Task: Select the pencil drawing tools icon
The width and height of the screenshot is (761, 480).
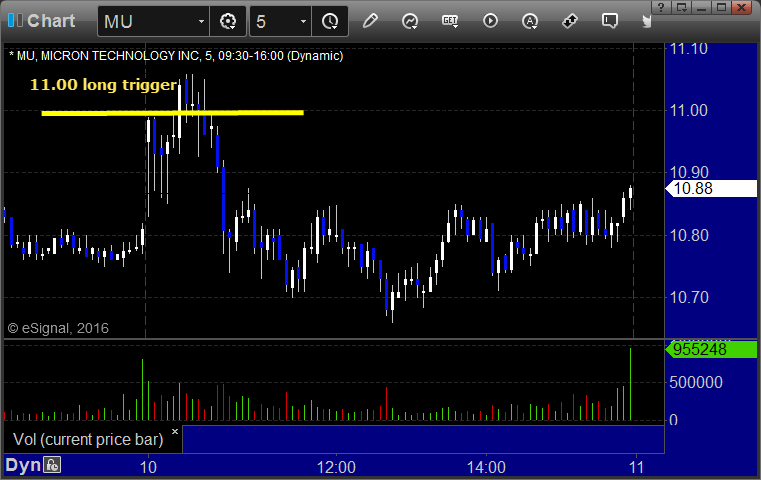Action: point(370,21)
